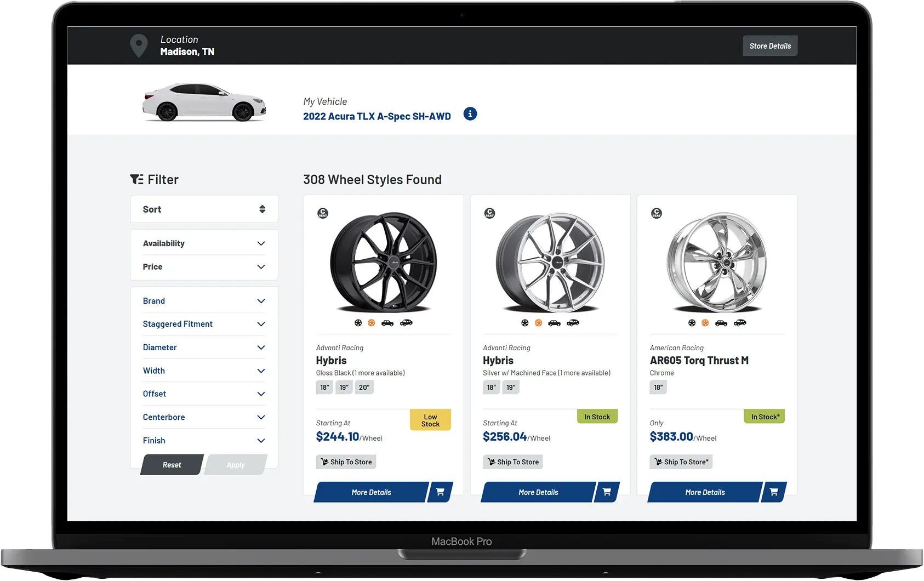This screenshot has height=581, width=924.
Task: Select black wheel icon under Gloss Black Hybris
Action: click(x=358, y=323)
